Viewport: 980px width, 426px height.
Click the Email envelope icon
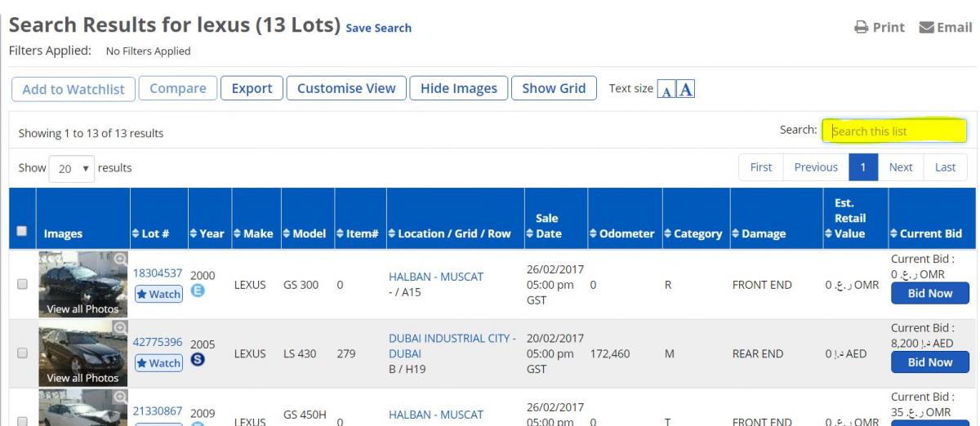[x=925, y=28]
